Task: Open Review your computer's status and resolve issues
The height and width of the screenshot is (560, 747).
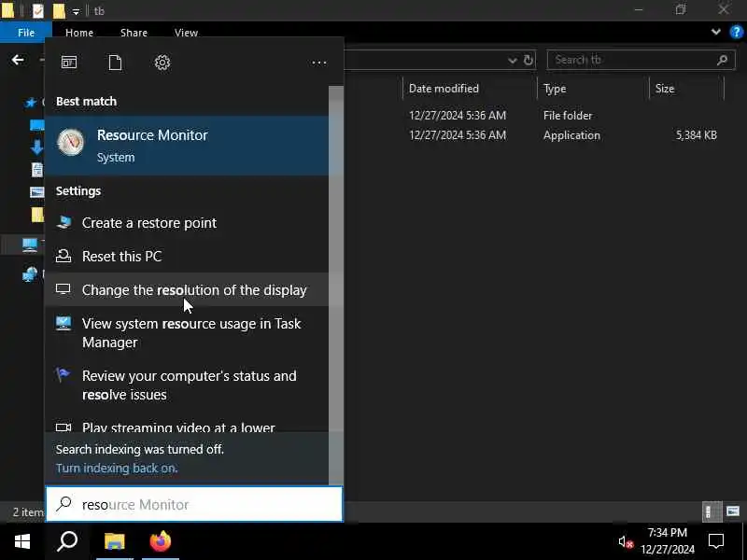Action: 187,385
